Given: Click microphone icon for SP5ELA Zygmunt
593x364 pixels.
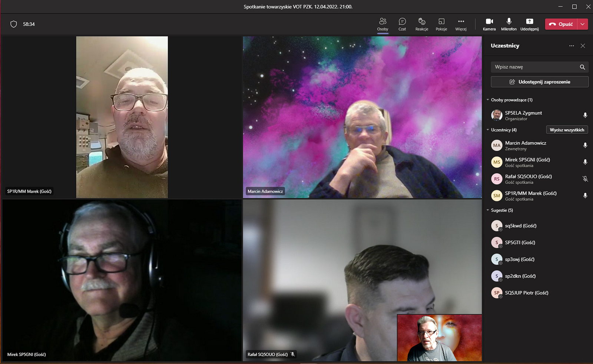Looking at the screenshot, I should coord(585,115).
